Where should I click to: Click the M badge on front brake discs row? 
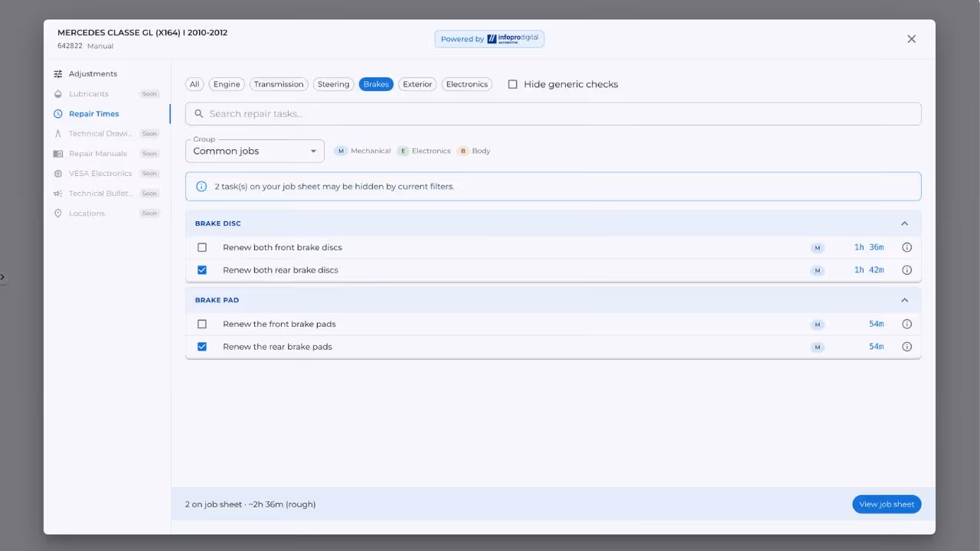coord(817,248)
